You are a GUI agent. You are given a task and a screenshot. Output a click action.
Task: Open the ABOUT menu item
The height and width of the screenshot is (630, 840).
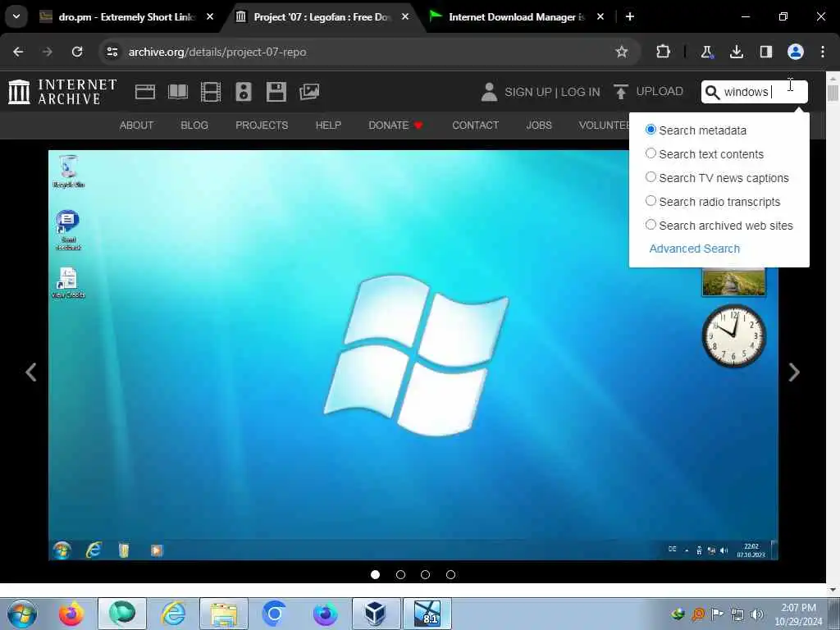[x=137, y=126]
